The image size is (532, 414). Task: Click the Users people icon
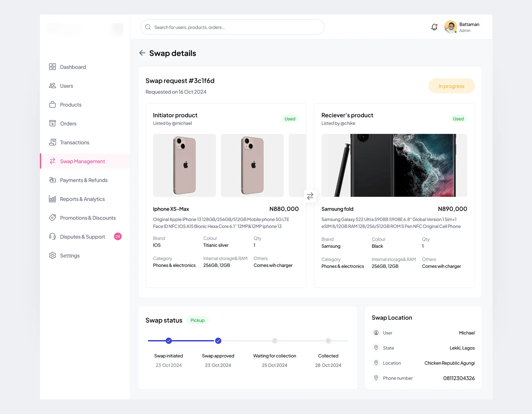tap(52, 86)
